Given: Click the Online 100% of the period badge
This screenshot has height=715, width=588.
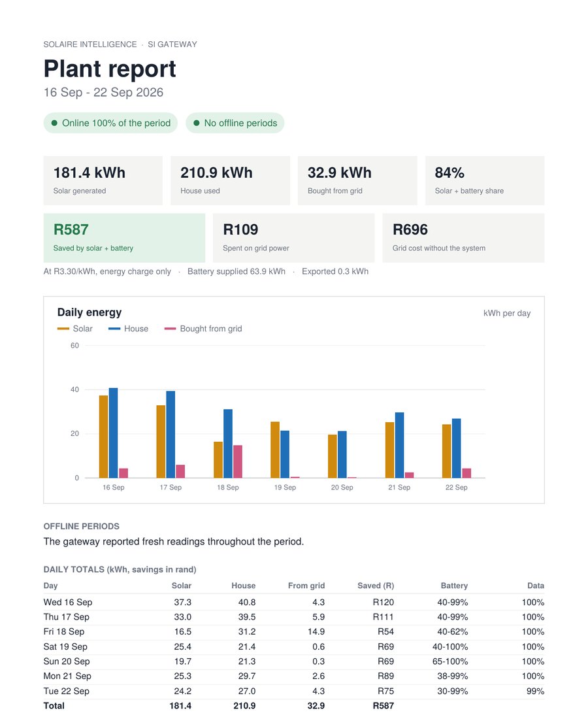Looking at the screenshot, I should tap(110, 123).
